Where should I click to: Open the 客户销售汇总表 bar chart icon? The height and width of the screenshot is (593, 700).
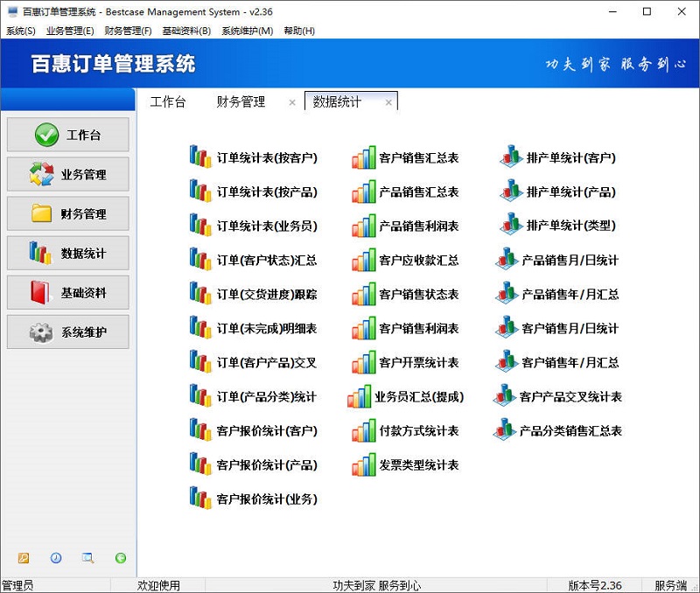(x=364, y=157)
